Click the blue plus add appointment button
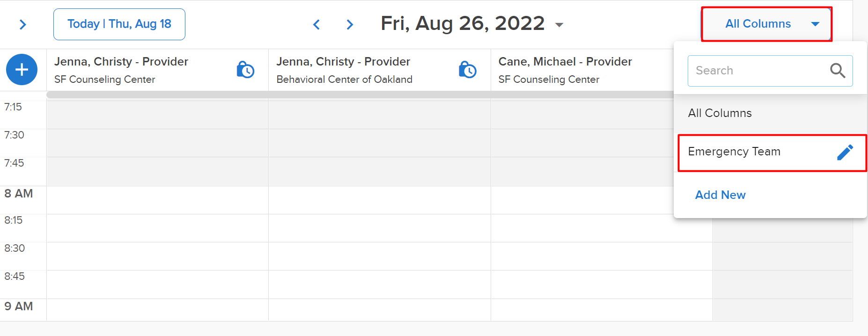Viewport: 868px width, 336px height. click(x=22, y=70)
